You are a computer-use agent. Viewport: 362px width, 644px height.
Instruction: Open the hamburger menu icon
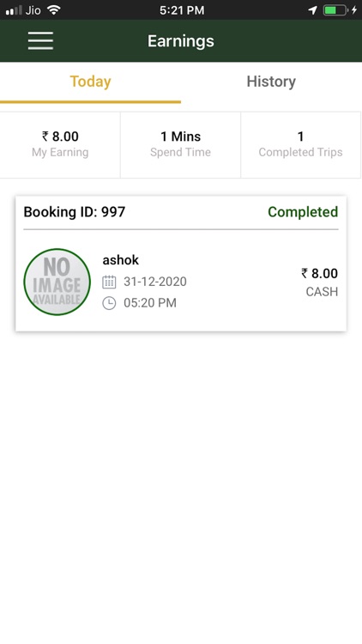[40, 41]
